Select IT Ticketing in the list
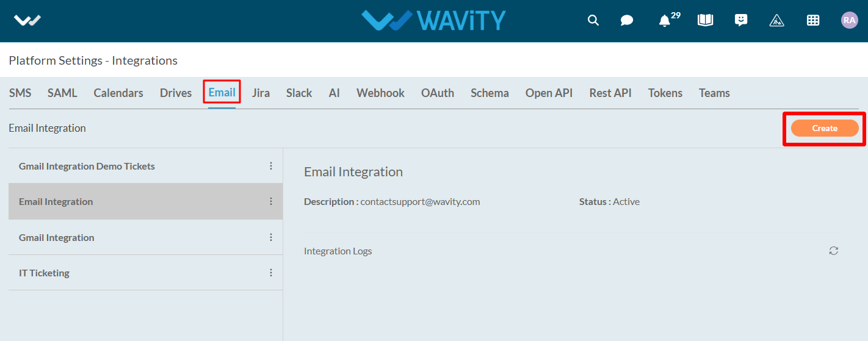The height and width of the screenshot is (341, 868). 145,273
